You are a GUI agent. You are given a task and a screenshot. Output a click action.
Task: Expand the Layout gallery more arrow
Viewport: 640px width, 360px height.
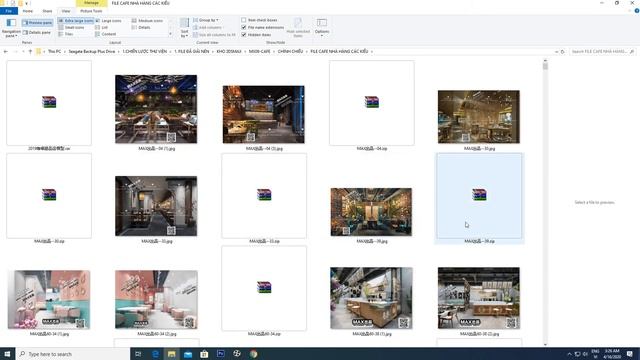click(x=171, y=34)
